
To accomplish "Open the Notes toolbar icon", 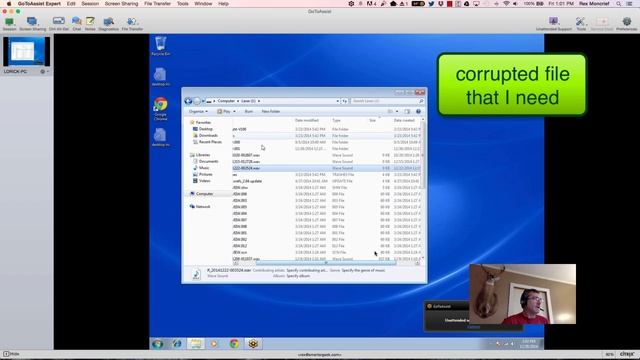I will [x=90, y=23].
